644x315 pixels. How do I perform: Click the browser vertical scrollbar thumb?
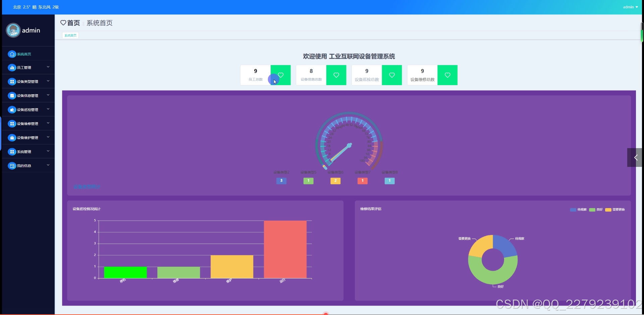coord(642,32)
